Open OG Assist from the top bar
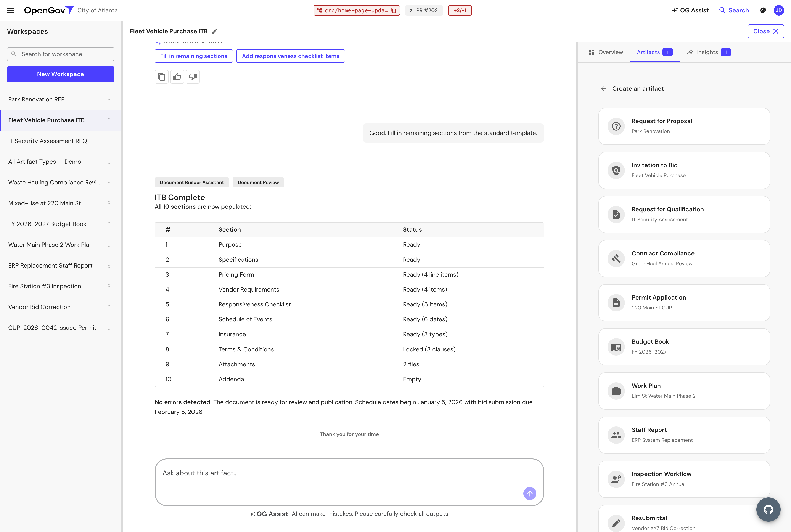The width and height of the screenshot is (791, 532). (x=690, y=11)
